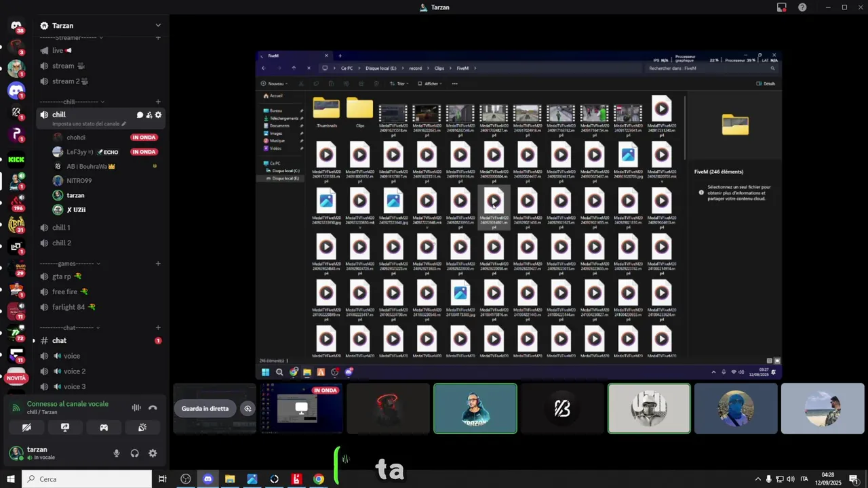This screenshot has height=488, width=868.
Task: Expand Tarzan server menu chevron
Action: [x=158, y=26]
